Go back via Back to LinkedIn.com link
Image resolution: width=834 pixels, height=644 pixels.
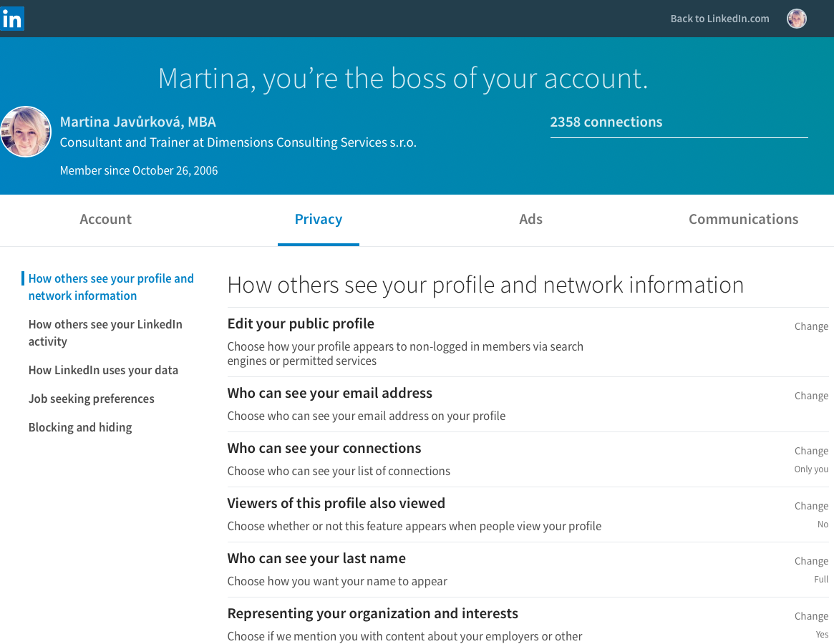point(719,19)
